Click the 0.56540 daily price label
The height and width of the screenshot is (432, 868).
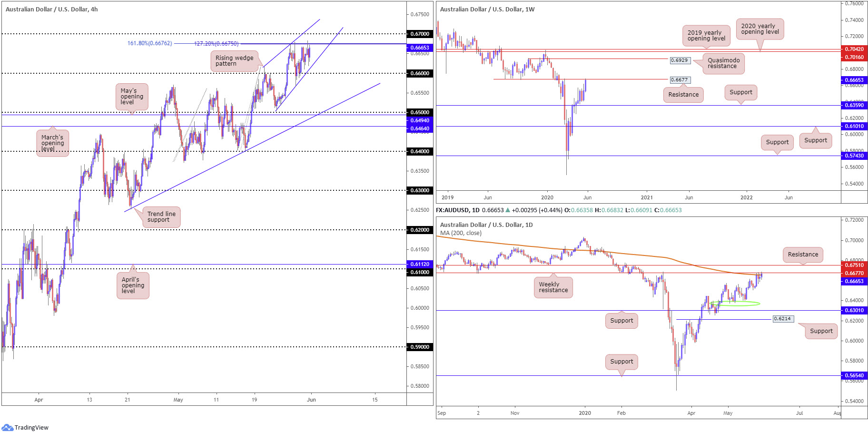coord(854,375)
